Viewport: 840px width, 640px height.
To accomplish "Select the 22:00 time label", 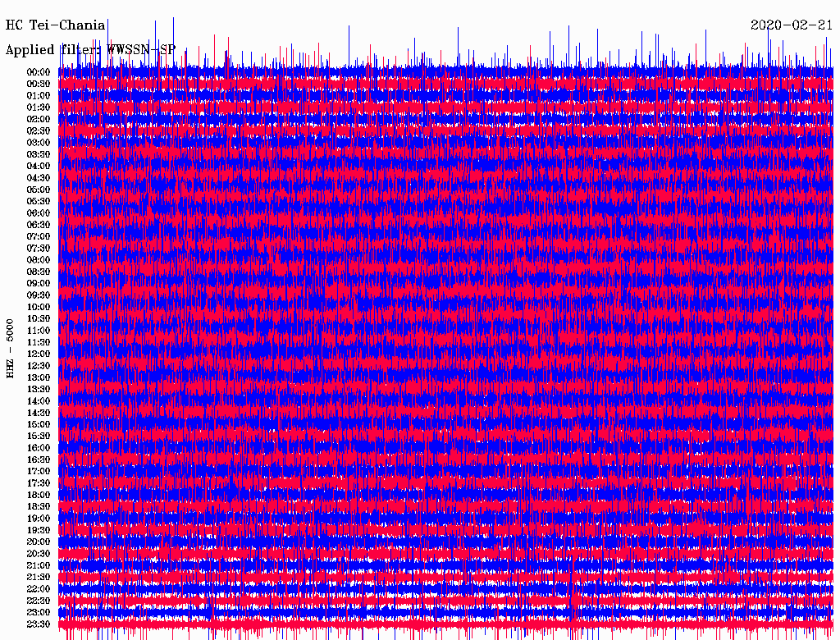I will tap(39, 589).
